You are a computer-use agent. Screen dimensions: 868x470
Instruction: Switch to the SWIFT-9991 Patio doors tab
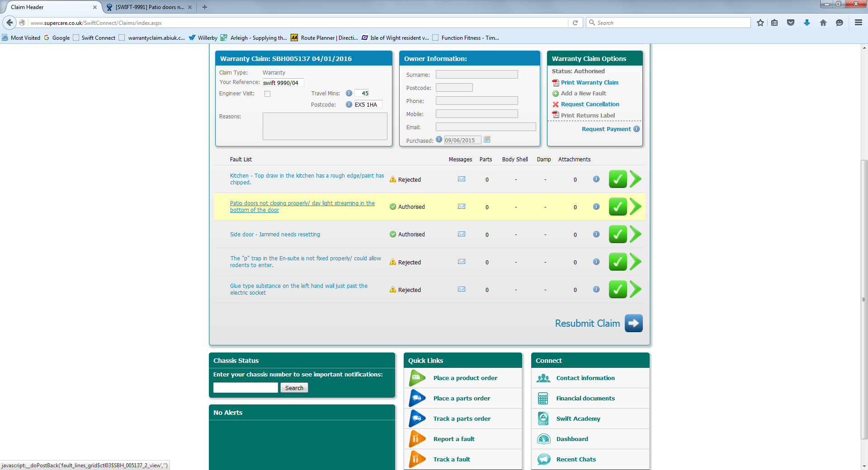[149, 7]
